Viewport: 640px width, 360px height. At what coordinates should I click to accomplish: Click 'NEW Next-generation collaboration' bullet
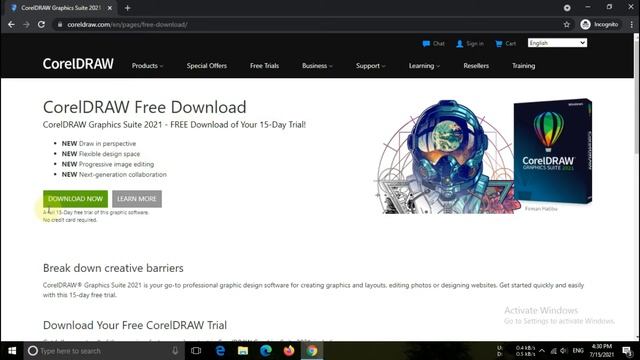(x=114, y=174)
